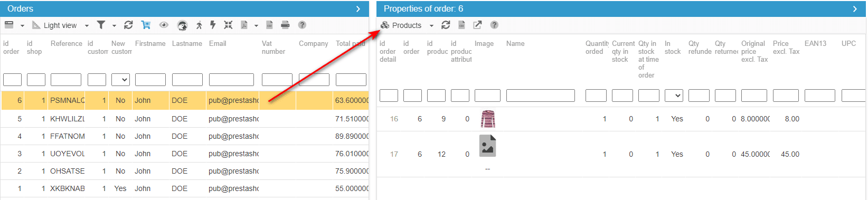868x200 pixels.
Task: Click the PrestaShop mascot icon
Action: pos(182,25)
